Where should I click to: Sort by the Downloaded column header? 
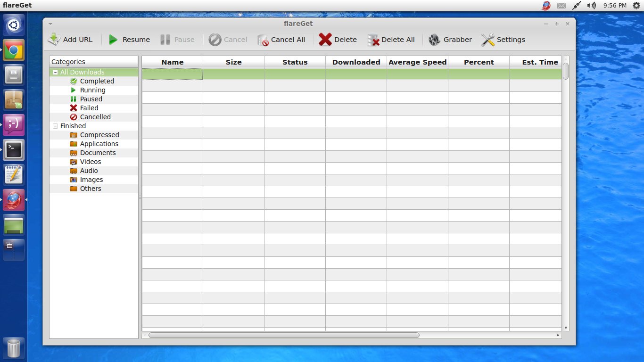click(356, 62)
